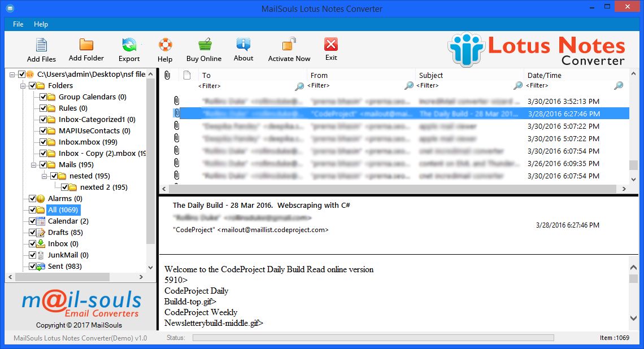This screenshot has width=644, height=349.
Task: Uncheck the Inbox-Categorized1 checkbox
Action: (43, 120)
